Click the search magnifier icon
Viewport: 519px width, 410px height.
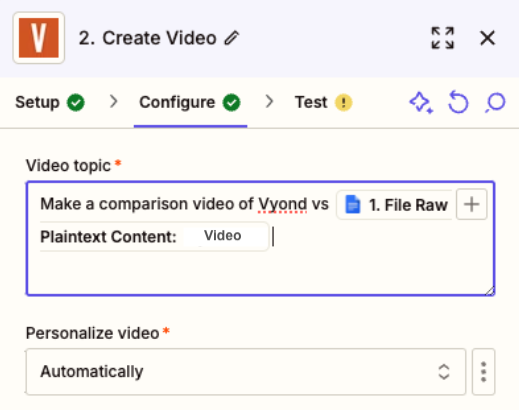(x=495, y=103)
